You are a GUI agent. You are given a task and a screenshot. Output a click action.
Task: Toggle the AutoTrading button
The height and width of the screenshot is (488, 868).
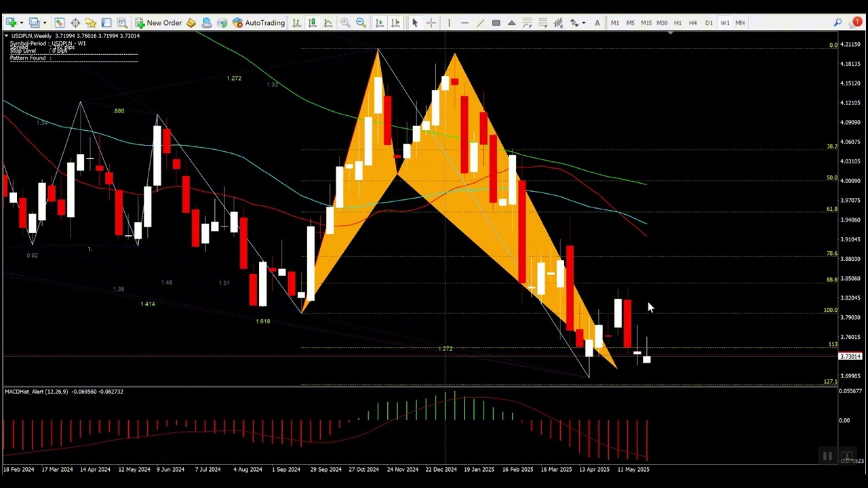[258, 23]
